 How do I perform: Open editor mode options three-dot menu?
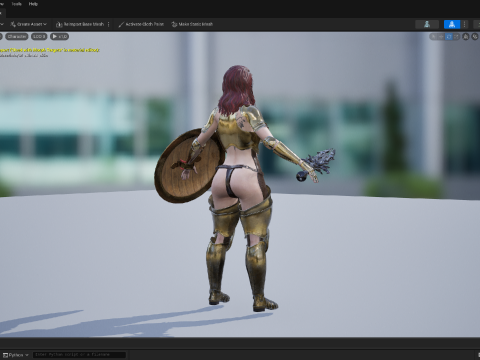pyautogui.click(x=465, y=24)
